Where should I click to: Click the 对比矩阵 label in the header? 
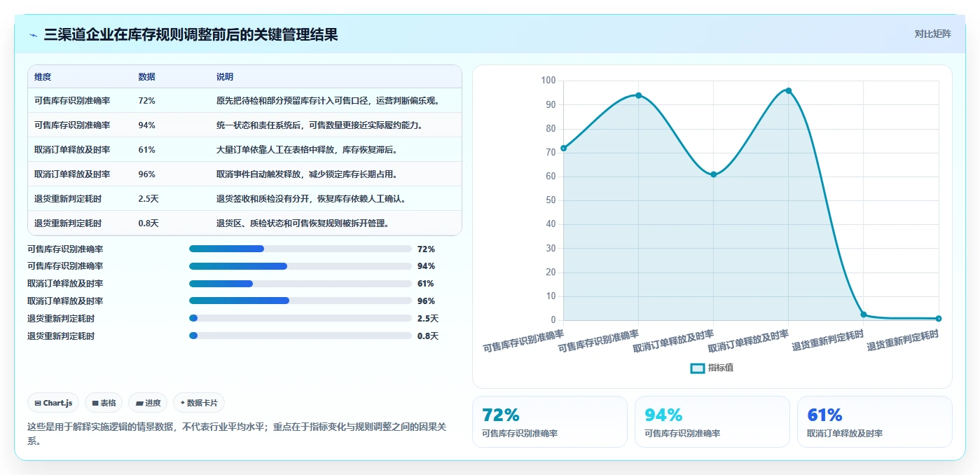point(932,34)
